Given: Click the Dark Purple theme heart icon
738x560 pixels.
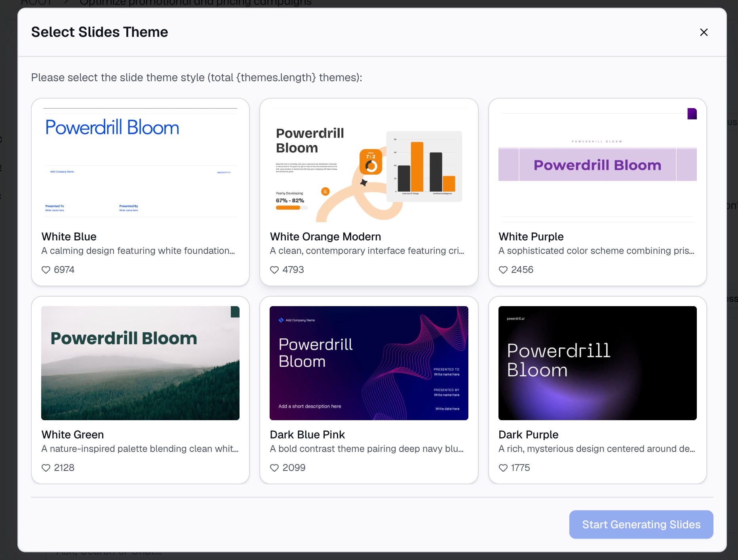Looking at the screenshot, I should (x=503, y=468).
